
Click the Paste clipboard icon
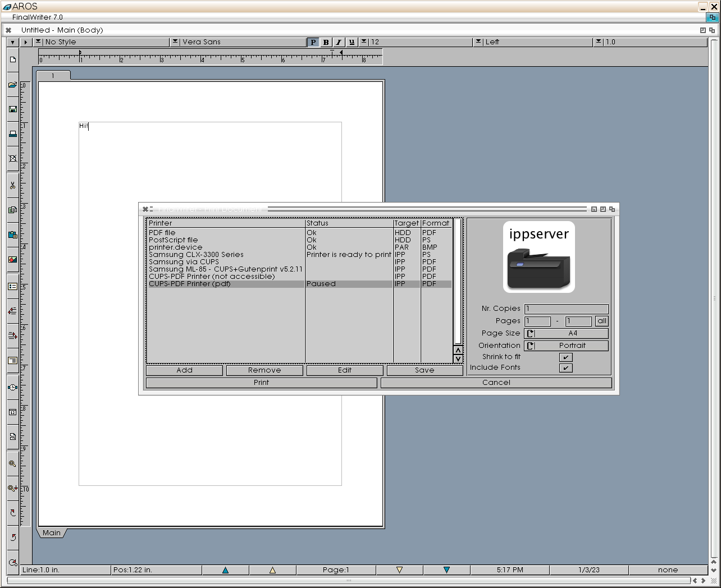tap(12, 235)
